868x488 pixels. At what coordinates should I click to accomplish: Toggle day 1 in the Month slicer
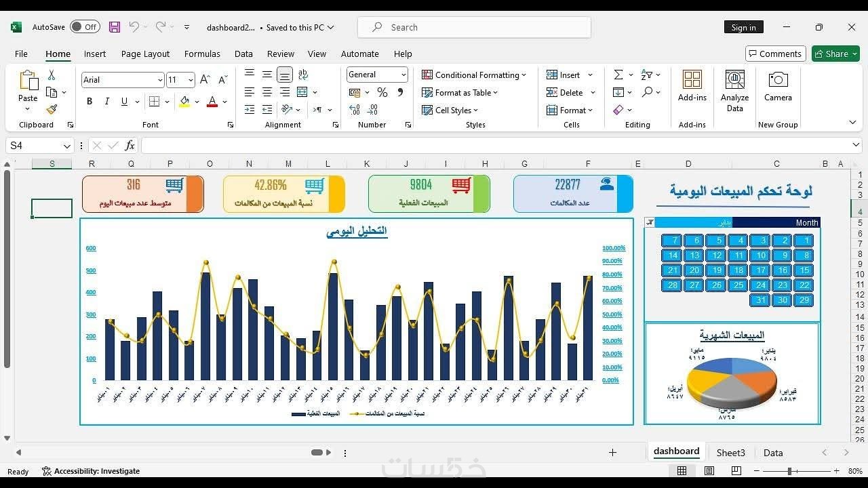pos(804,241)
